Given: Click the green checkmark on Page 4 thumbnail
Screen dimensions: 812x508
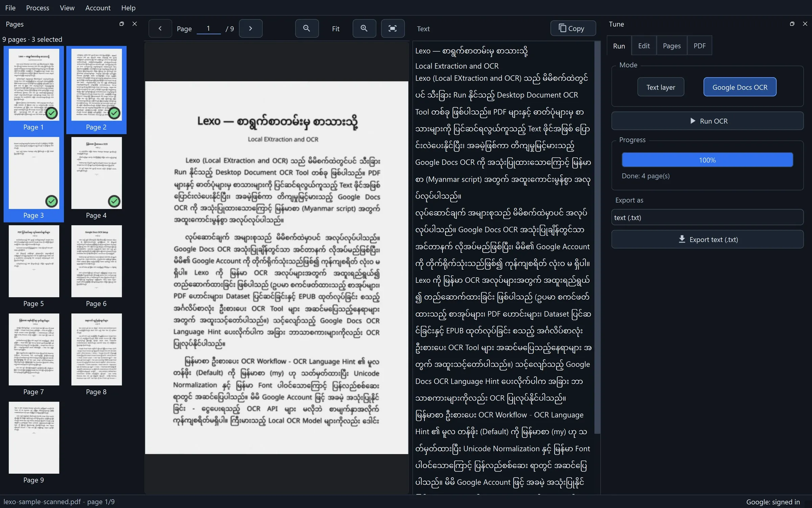Looking at the screenshot, I should pyautogui.click(x=114, y=202).
